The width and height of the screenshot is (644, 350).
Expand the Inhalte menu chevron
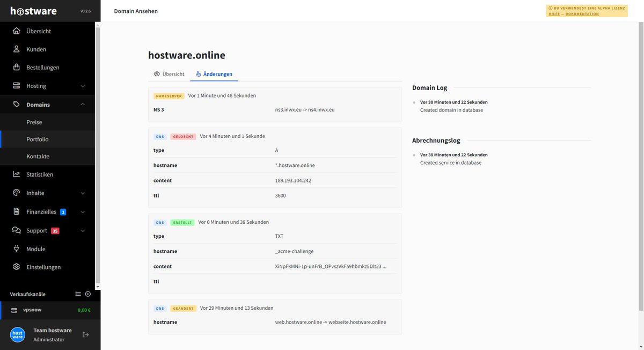tap(83, 193)
